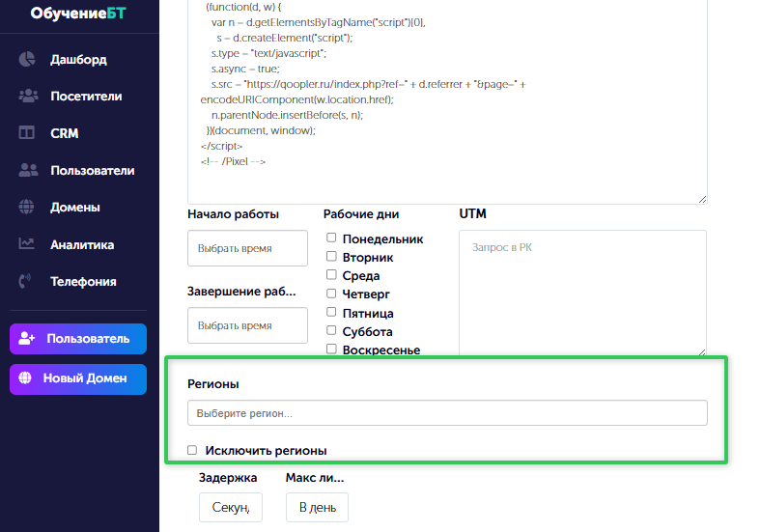Image resolution: width=761 pixels, height=532 pixels.
Task: Click the UTM Запрос в РК textarea
Action: click(x=582, y=293)
